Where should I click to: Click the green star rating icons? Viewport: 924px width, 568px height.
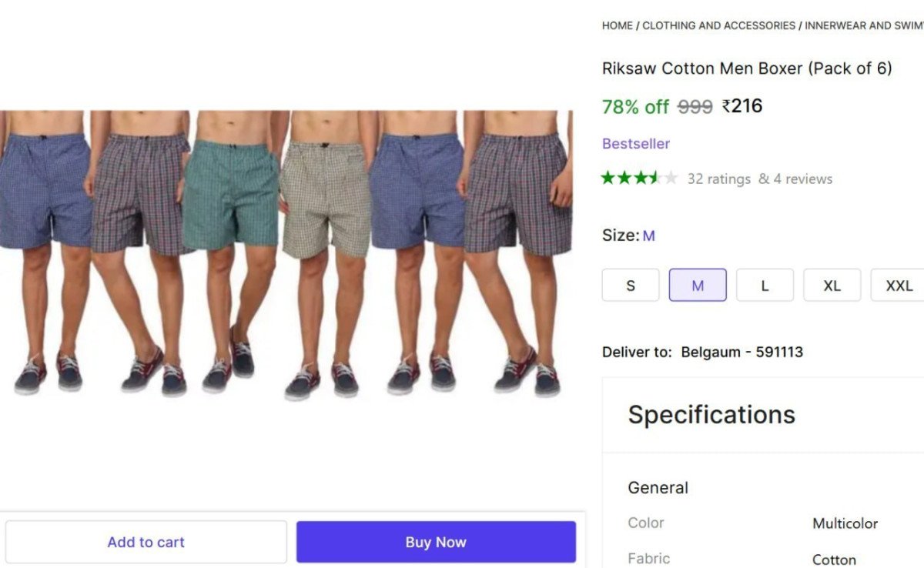pyautogui.click(x=639, y=179)
